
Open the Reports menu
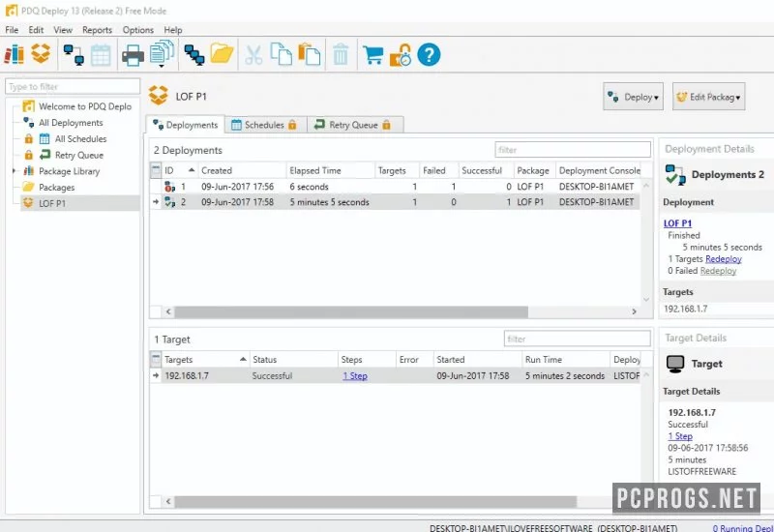click(98, 30)
